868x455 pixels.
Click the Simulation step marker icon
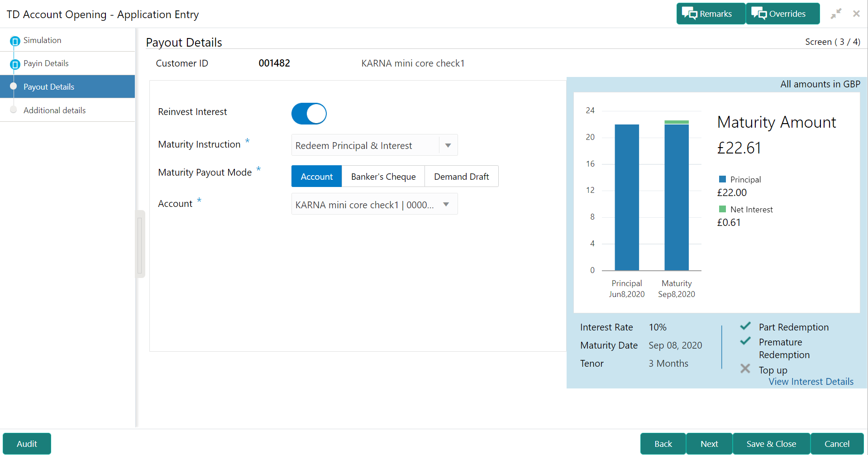15,41
